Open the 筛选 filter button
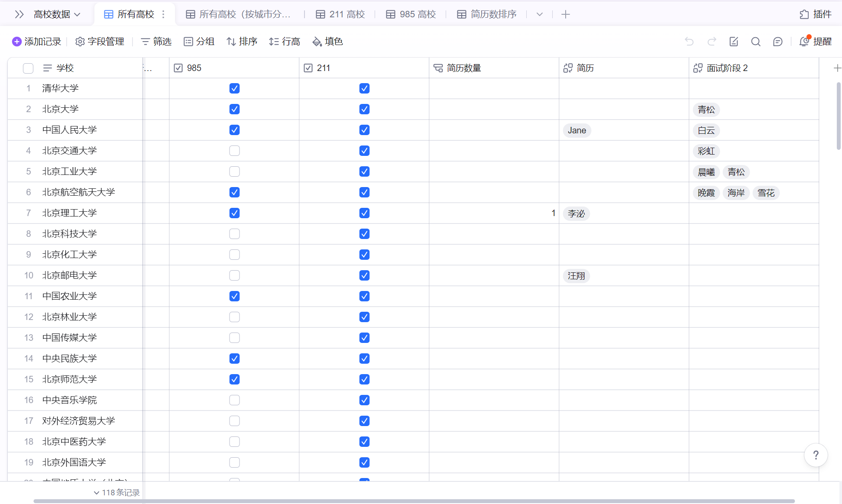 pos(156,42)
